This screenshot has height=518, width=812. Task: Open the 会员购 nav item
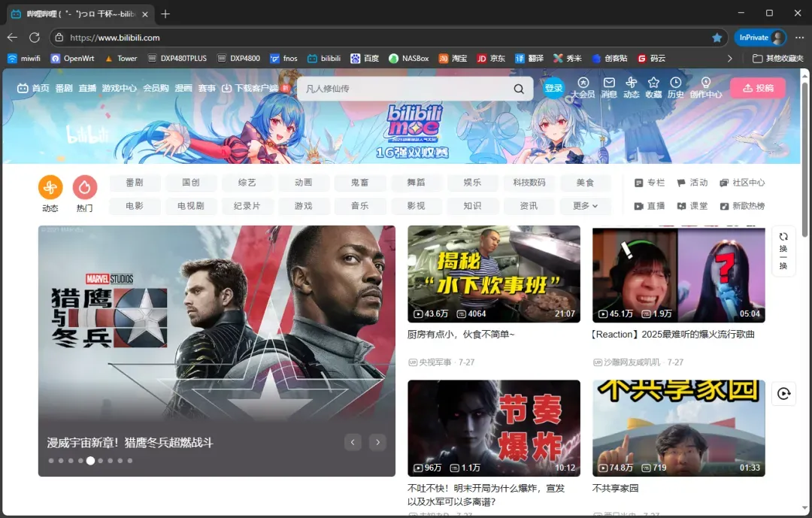click(156, 88)
